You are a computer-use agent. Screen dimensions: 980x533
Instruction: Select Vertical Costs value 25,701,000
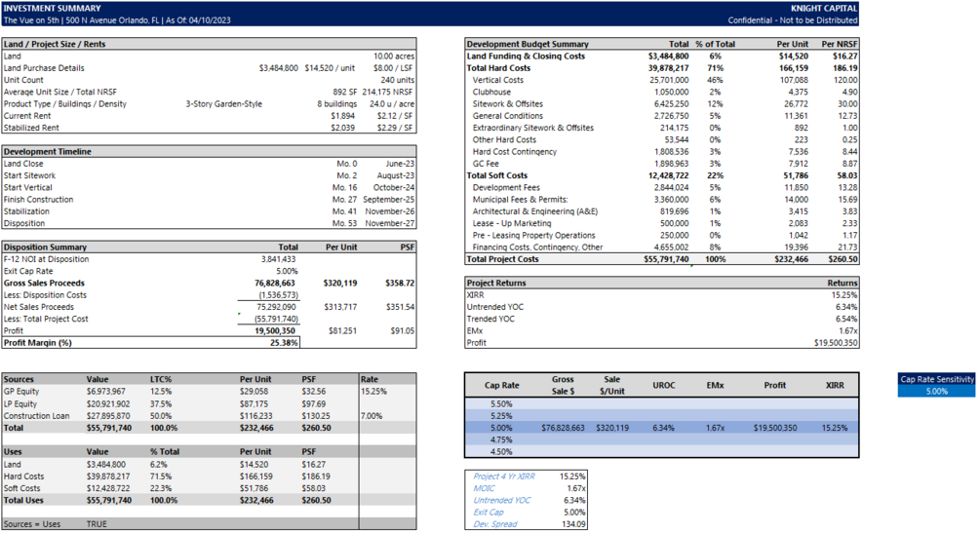point(669,80)
